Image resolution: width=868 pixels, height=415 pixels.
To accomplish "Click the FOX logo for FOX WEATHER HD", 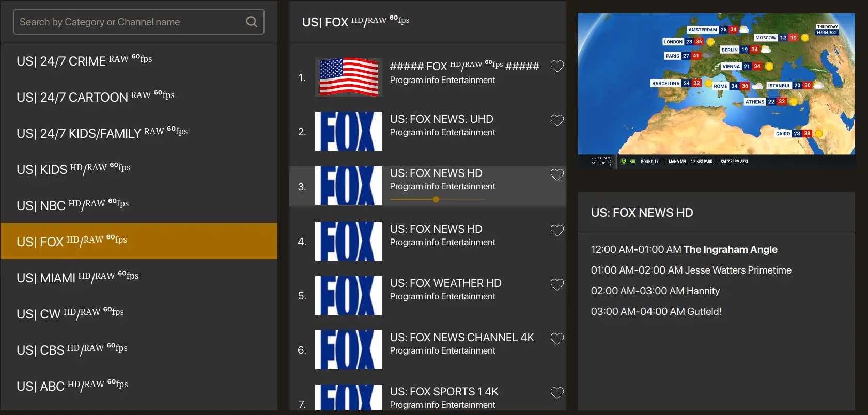I will coord(349,295).
